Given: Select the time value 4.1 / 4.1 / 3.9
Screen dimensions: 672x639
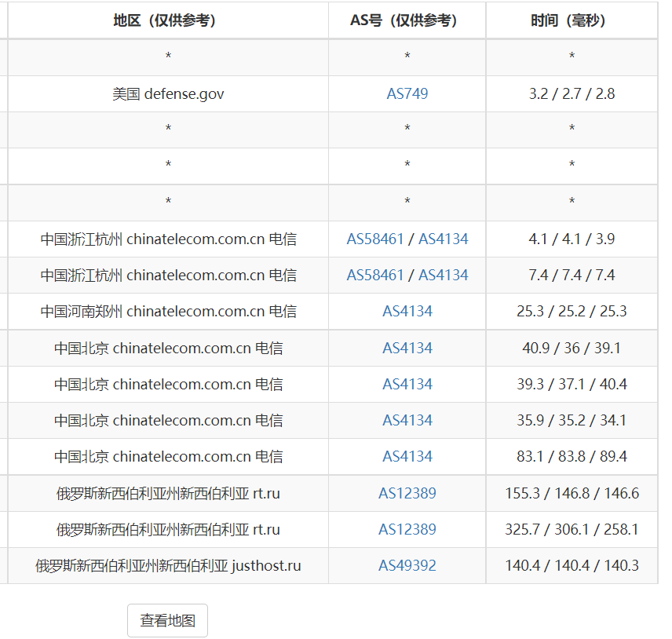Looking at the screenshot, I should click(x=572, y=239).
